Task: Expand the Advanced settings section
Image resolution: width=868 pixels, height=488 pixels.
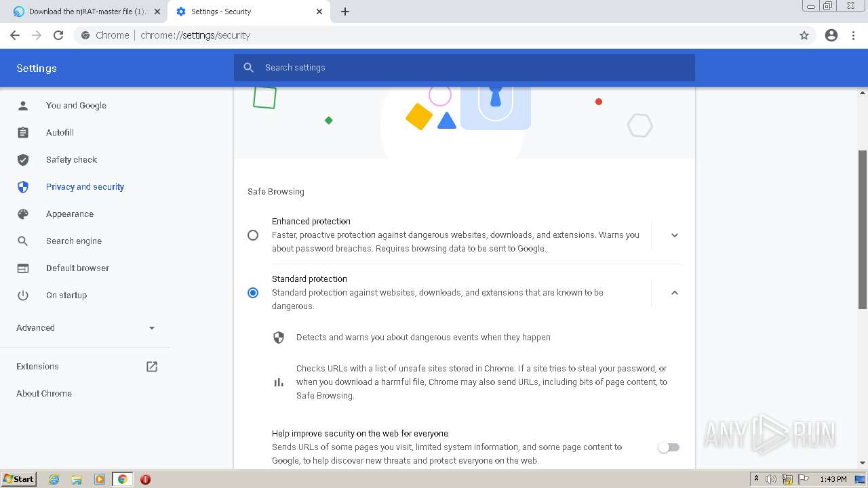Action: [85, 327]
